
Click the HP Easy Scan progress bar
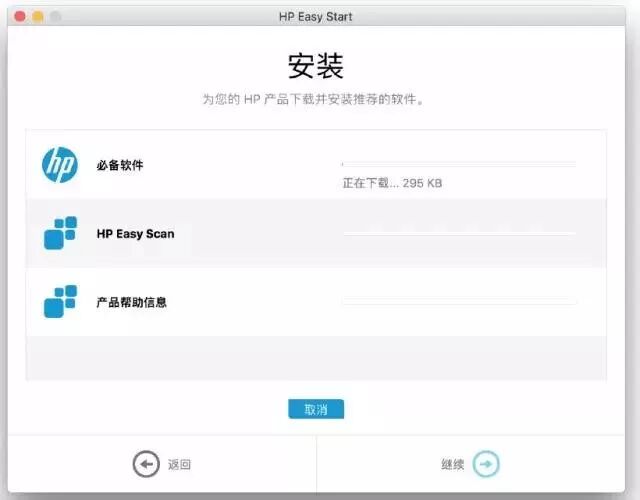[x=459, y=233]
